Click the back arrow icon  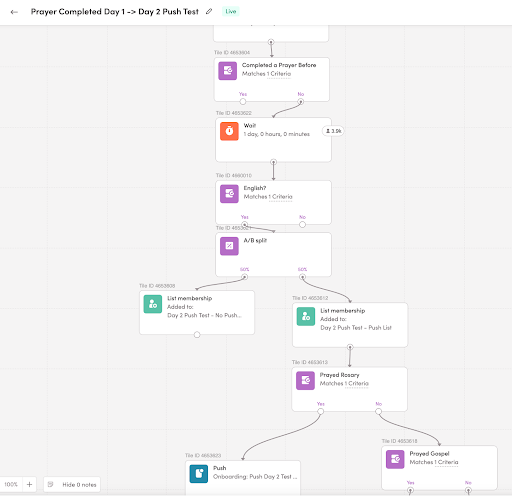coord(14,12)
